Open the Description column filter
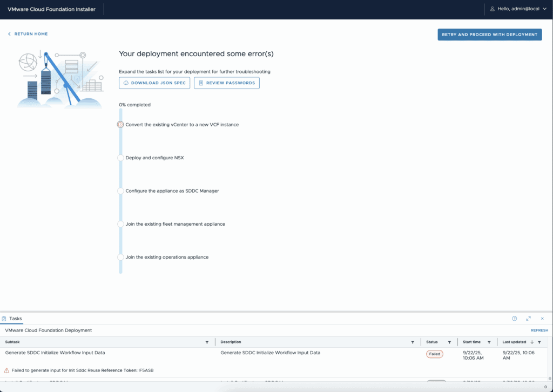553x392 pixels. (413, 342)
